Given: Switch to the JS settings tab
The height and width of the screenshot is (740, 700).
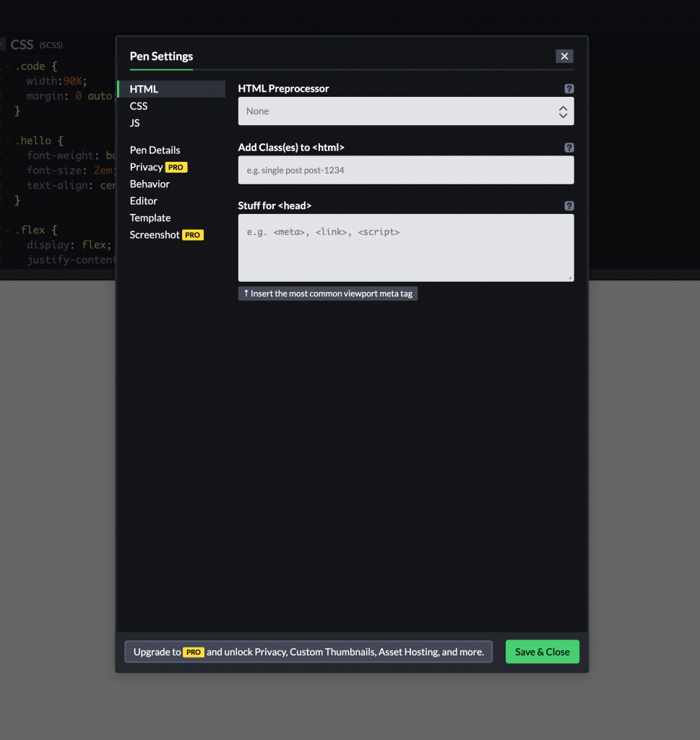Looking at the screenshot, I should pos(134,123).
